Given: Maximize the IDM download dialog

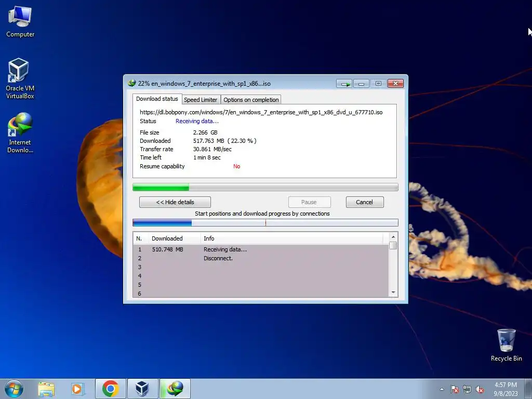Looking at the screenshot, I should [378, 84].
